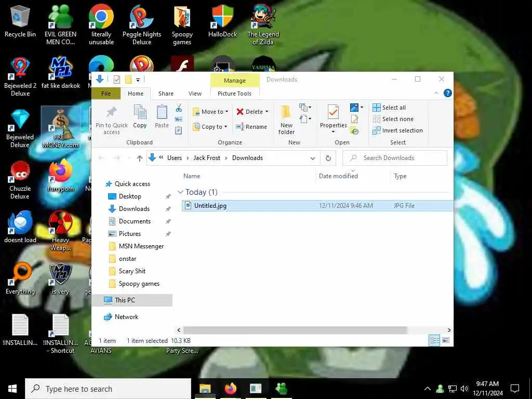
Task: Open Pictures in the navigation pane
Action: tap(129, 234)
